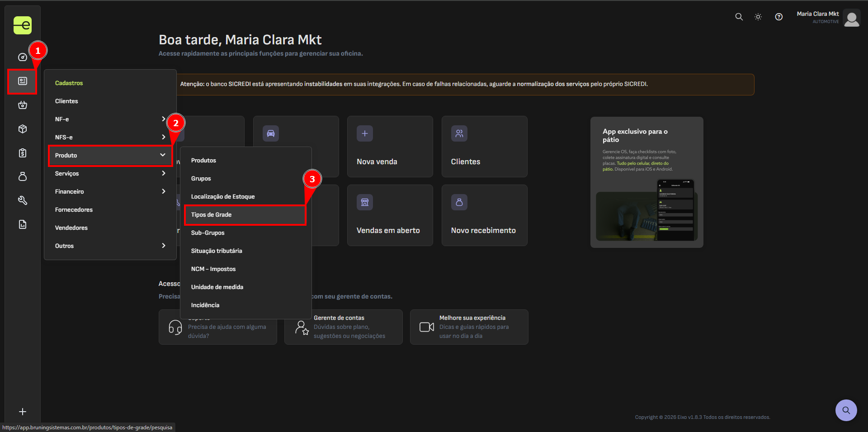Expand the Financeiro submenu arrow
The height and width of the screenshot is (432, 868).
164,191
